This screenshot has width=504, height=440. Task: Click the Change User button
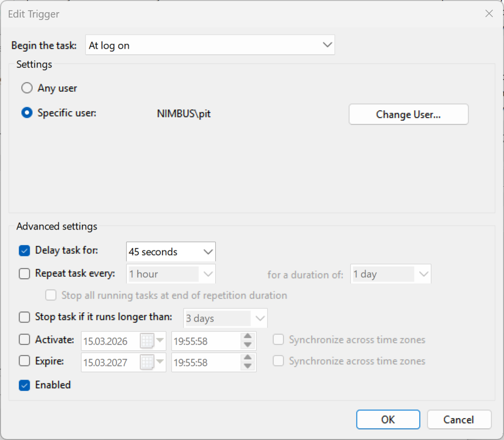click(408, 114)
